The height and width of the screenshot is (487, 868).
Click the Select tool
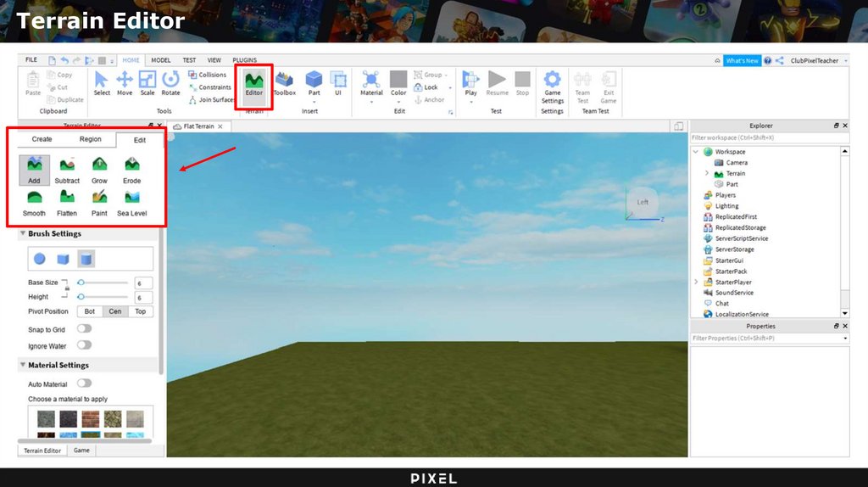click(102, 84)
